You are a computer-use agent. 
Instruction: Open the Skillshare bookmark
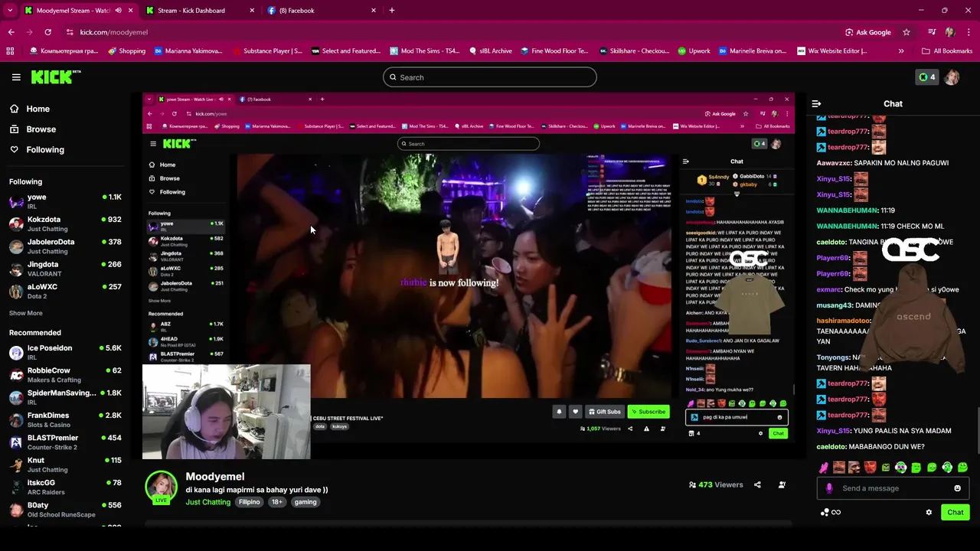point(634,51)
